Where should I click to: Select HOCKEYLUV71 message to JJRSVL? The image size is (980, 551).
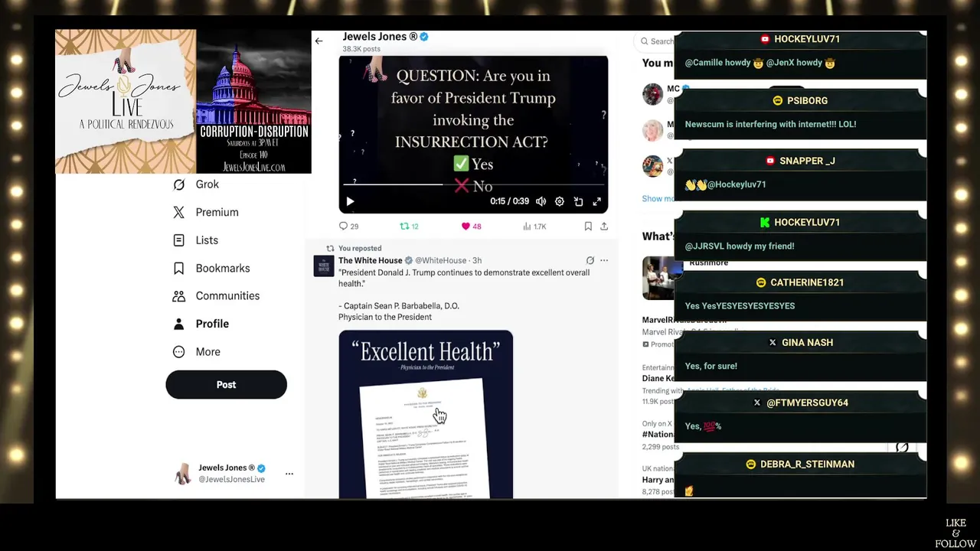800,235
